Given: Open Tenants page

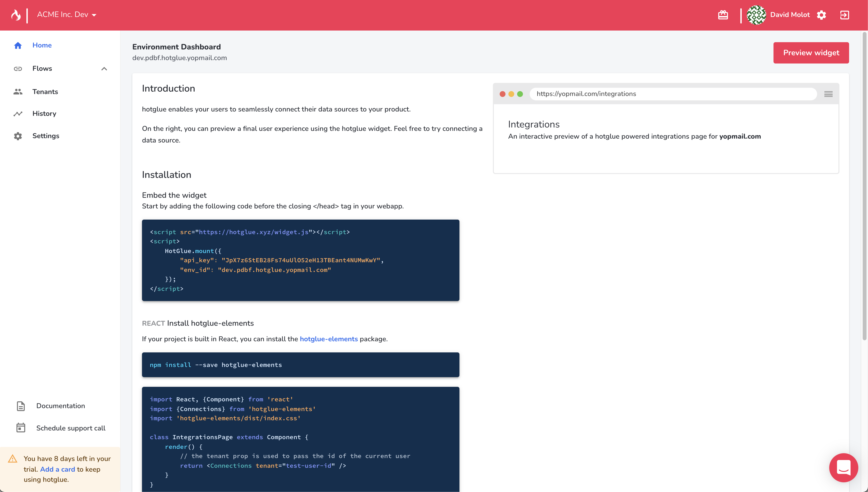Looking at the screenshot, I should pyautogui.click(x=45, y=92).
